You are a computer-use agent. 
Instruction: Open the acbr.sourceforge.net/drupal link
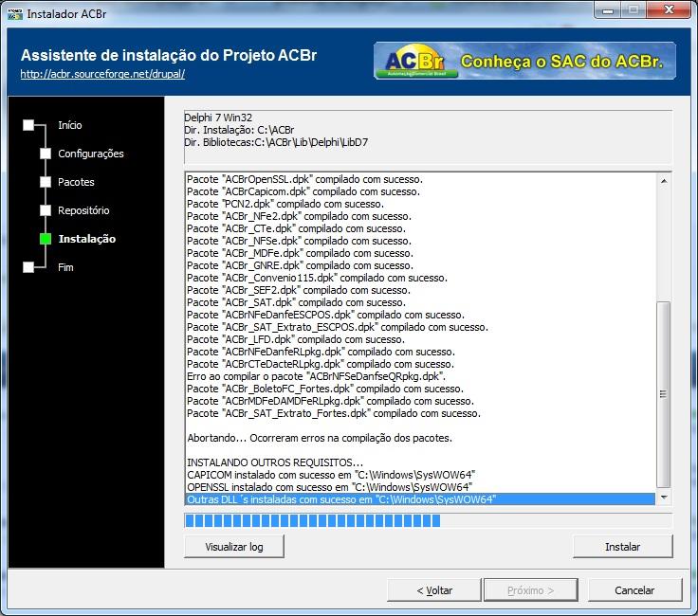tap(102, 74)
